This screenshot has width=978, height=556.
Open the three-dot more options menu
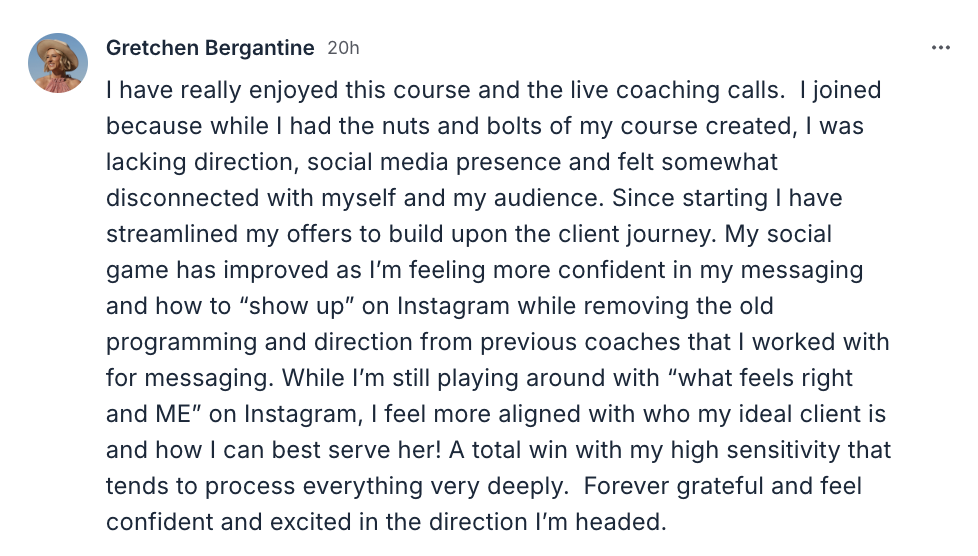coord(940,48)
